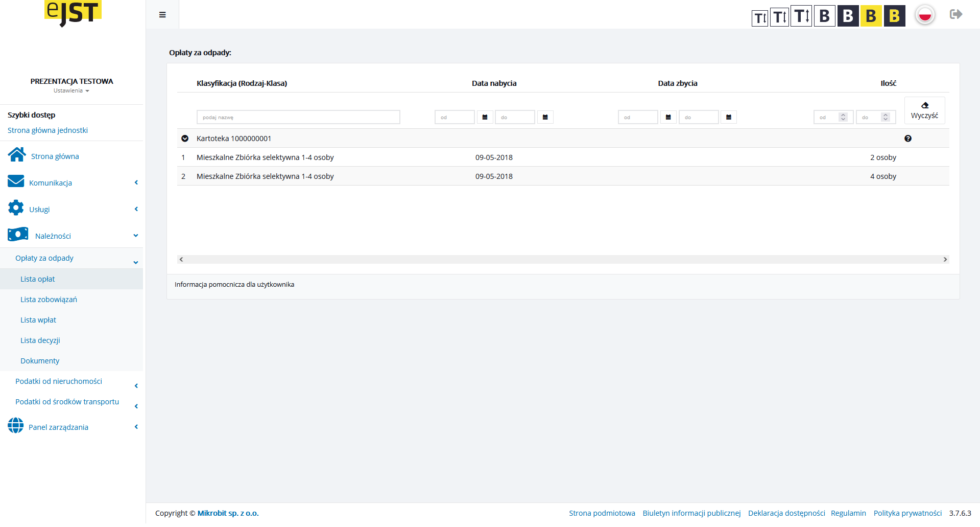Click the horizontal scrollbar right arrow
The image size is (980, 527).
[945, 260]
